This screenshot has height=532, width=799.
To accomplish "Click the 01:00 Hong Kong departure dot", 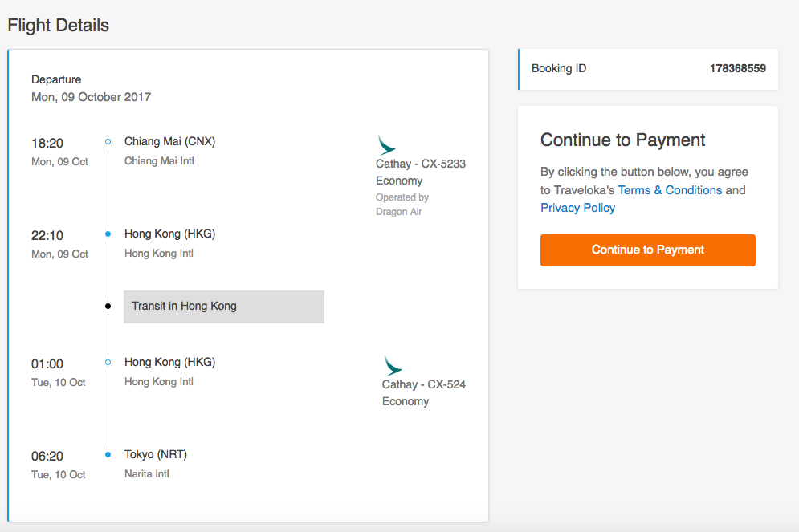I will [x=108, y=363].
